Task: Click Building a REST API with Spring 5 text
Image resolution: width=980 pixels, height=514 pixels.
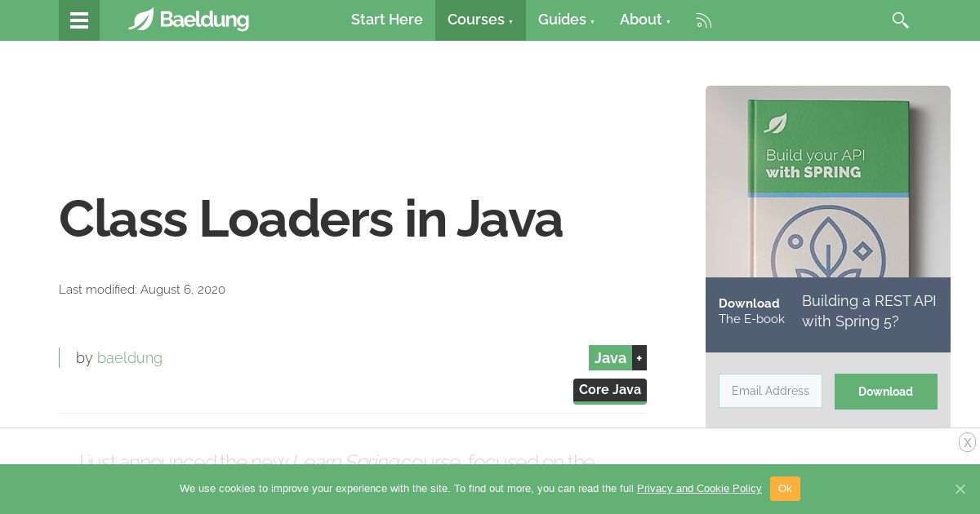Action: click(x=869, y=311)
